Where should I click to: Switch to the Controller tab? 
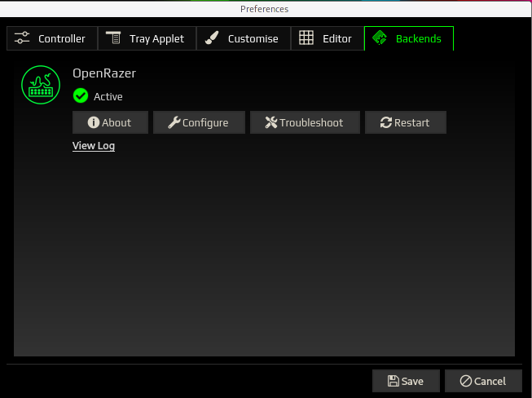[x=52, y=38]
